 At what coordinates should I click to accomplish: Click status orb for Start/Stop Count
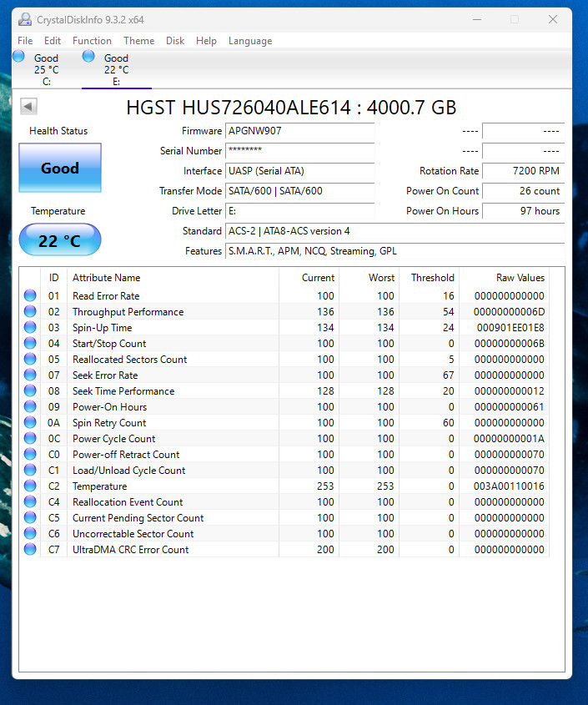click(30, 343)
